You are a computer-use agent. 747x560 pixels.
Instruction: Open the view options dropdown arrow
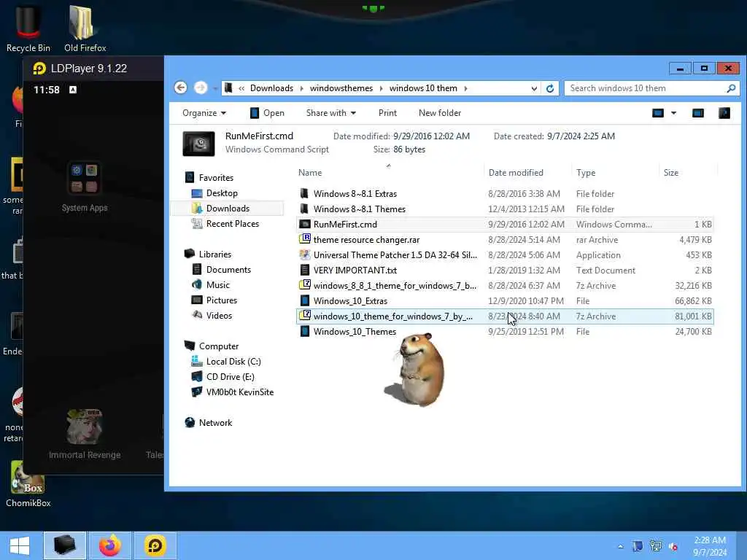[x=673, y=113]
